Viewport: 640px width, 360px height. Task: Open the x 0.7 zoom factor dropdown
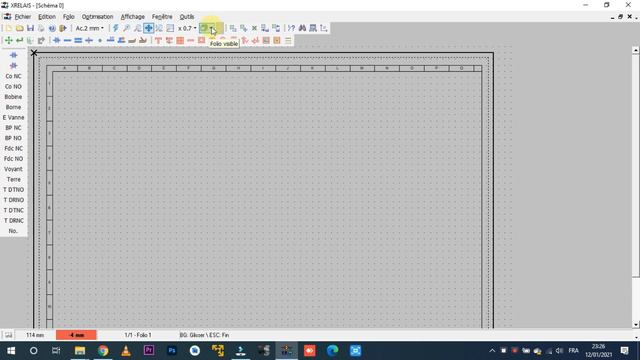[x=187, y=28]
